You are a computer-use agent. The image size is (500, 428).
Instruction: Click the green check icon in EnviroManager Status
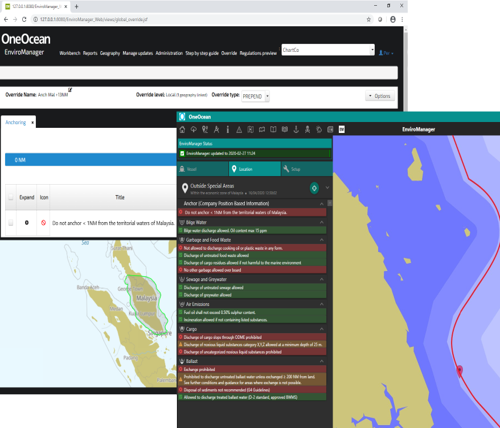pos(182,153)
